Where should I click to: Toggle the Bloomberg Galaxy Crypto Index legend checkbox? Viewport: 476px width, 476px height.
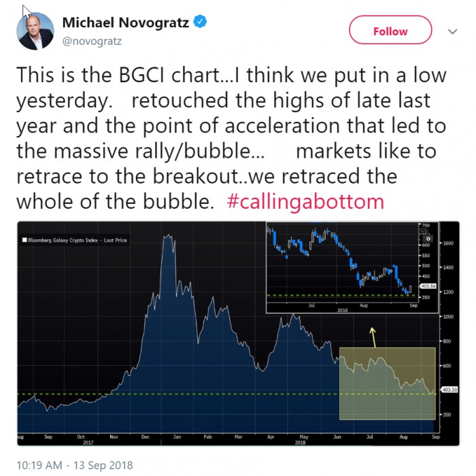[24, 240]
